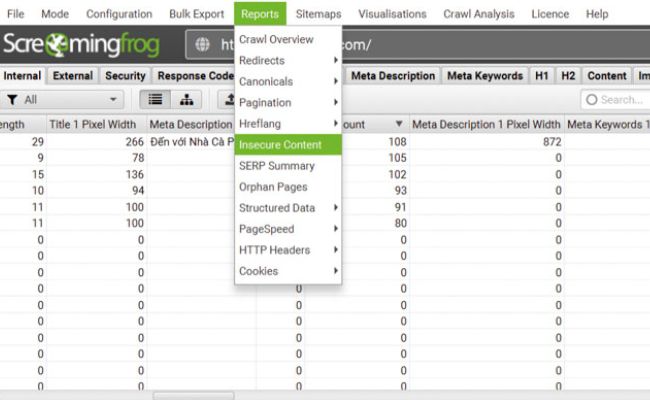Select Orphan Pages menu entry
This screenshot has width=650, height=400.
point(273,187)
